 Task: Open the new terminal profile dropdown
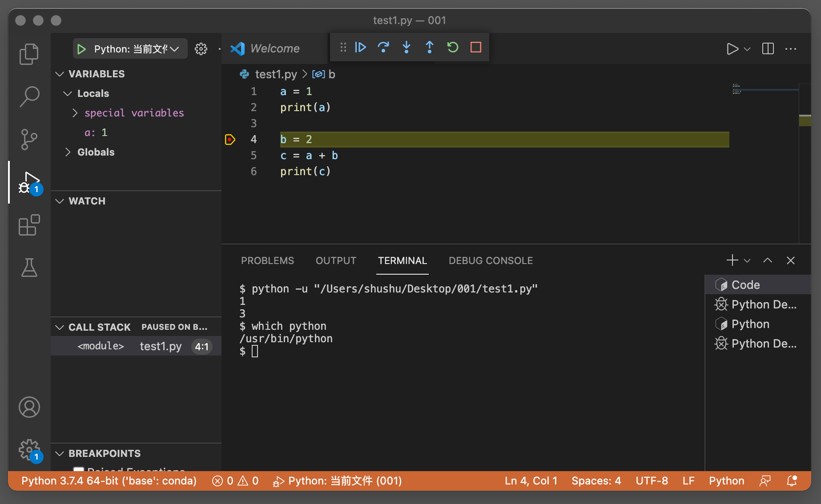point(747,260)
